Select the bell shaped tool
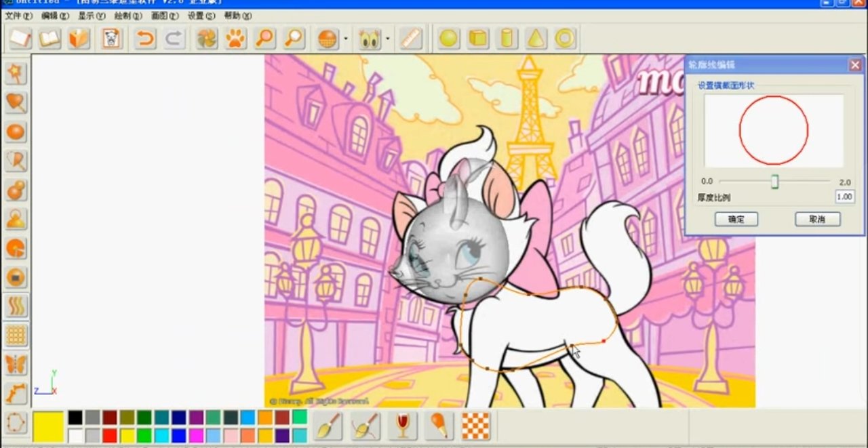 point(16,219)
